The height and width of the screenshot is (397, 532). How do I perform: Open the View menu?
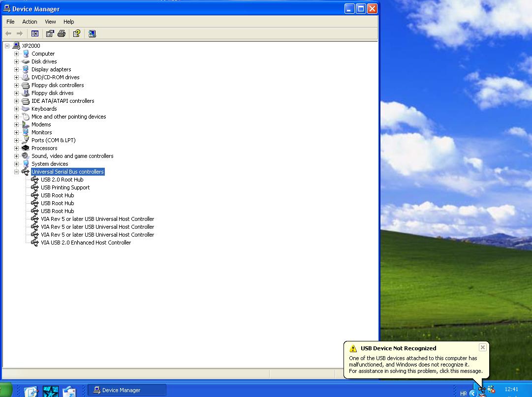[x=50, y=22]
